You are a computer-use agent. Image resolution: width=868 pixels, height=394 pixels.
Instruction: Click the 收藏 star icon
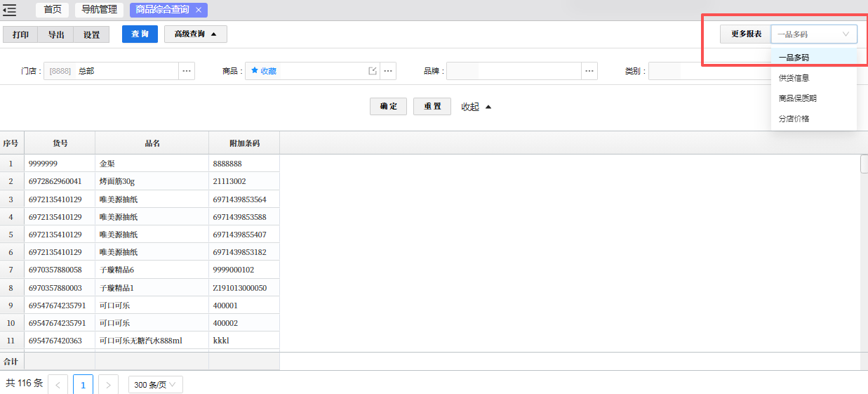(255, 71)
